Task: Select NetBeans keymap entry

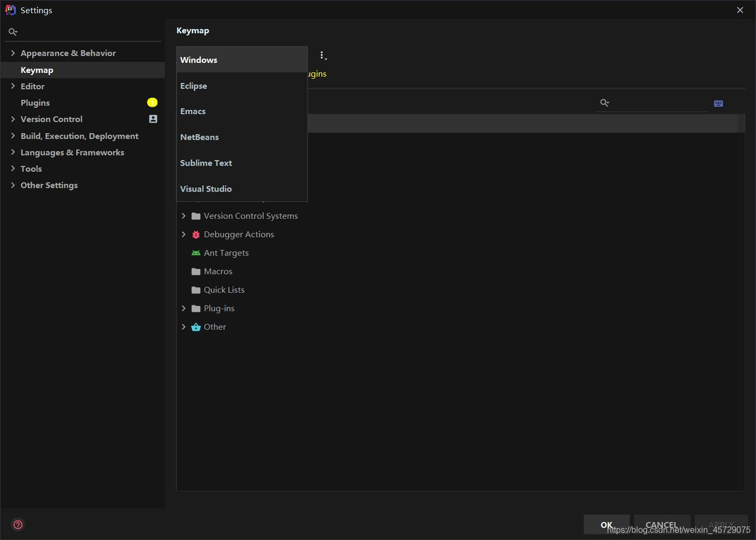Action: 242,137
